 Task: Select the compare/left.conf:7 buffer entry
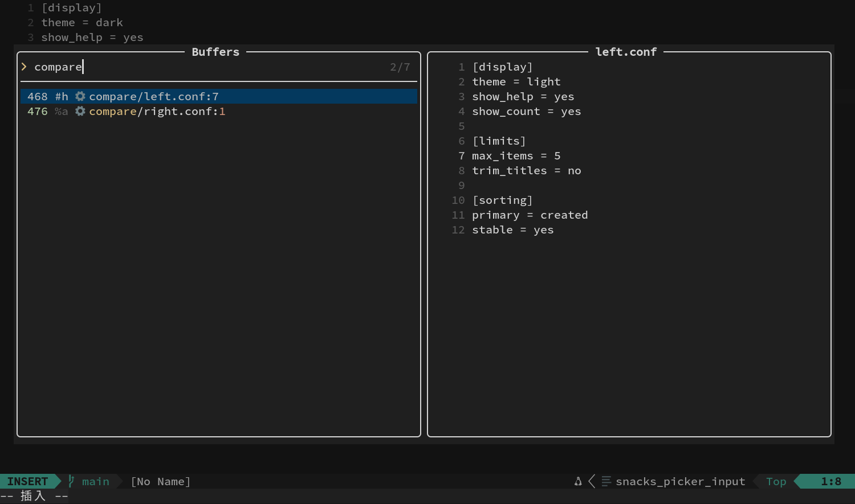pyautogui.click(x=219, y=96)
